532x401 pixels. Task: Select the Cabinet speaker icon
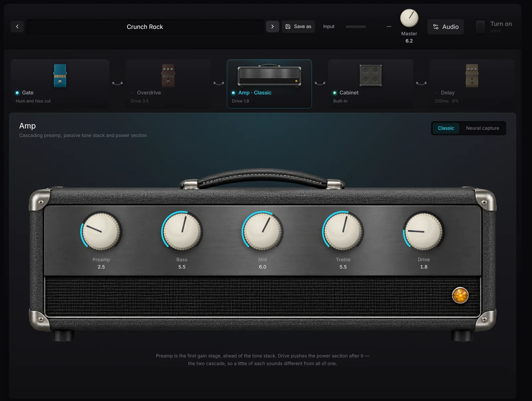tap(370, 75)
